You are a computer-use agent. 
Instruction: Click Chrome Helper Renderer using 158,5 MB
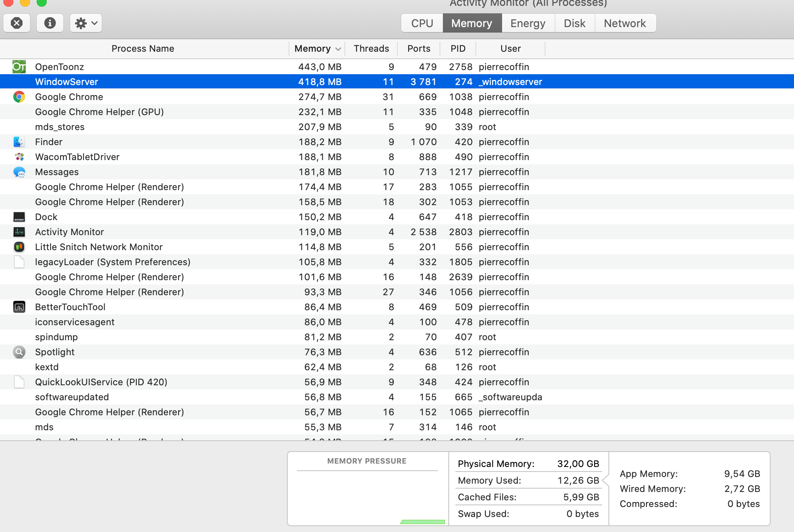[x=109, y=202]
